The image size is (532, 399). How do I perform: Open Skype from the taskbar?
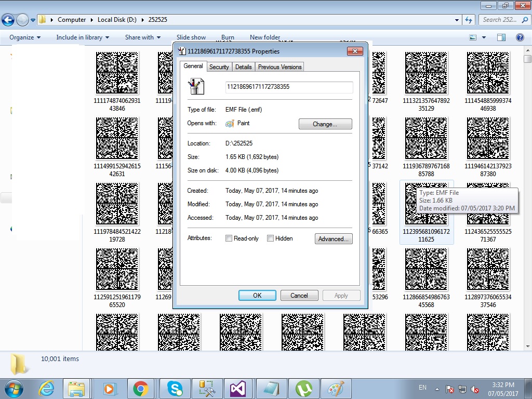(175, 389)
